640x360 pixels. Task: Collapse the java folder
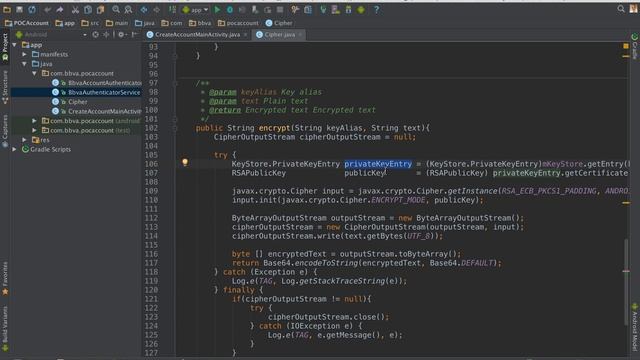[x=24, y=64]
